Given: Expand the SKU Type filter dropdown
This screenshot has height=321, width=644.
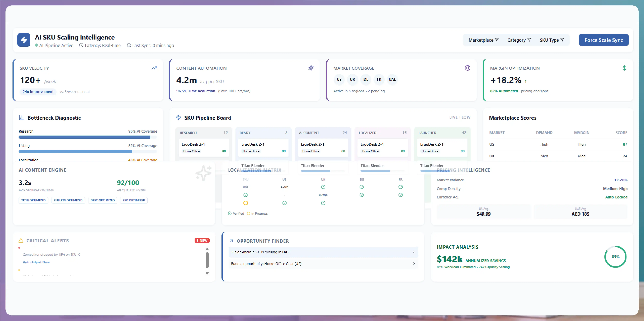Looking at the screenshot, I should pyautogui.click(x=552, y=40).
